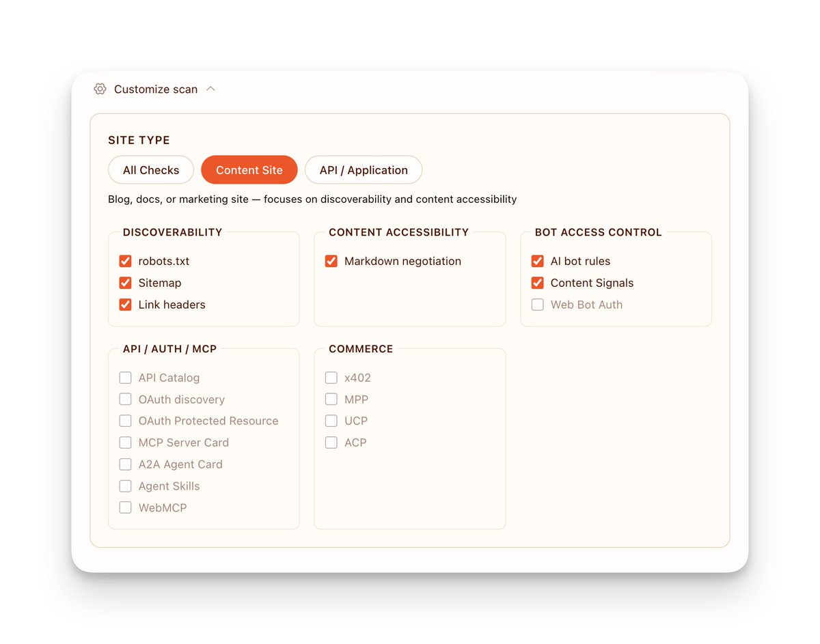Uncheck the Content Signals checkbox
The image size is (820, 644).
point(538,283)
